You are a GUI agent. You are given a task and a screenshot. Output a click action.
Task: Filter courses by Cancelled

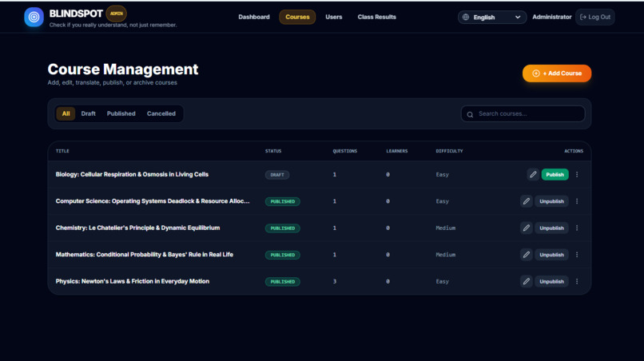(161, 113)
